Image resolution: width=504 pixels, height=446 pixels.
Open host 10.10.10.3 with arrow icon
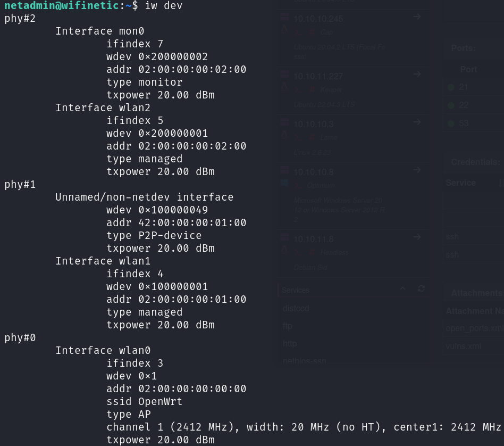click(x=417, y=122)
